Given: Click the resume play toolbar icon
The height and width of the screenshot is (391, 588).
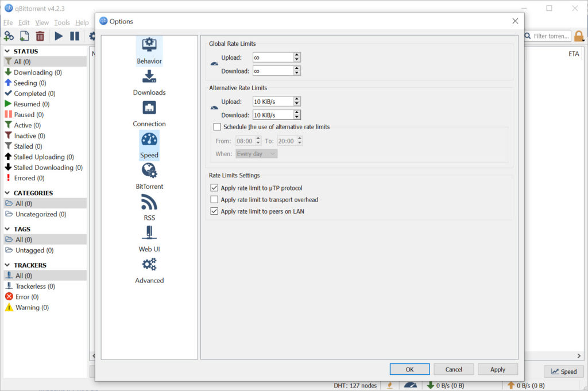Looking at the screenshot, I should (59, 36).
